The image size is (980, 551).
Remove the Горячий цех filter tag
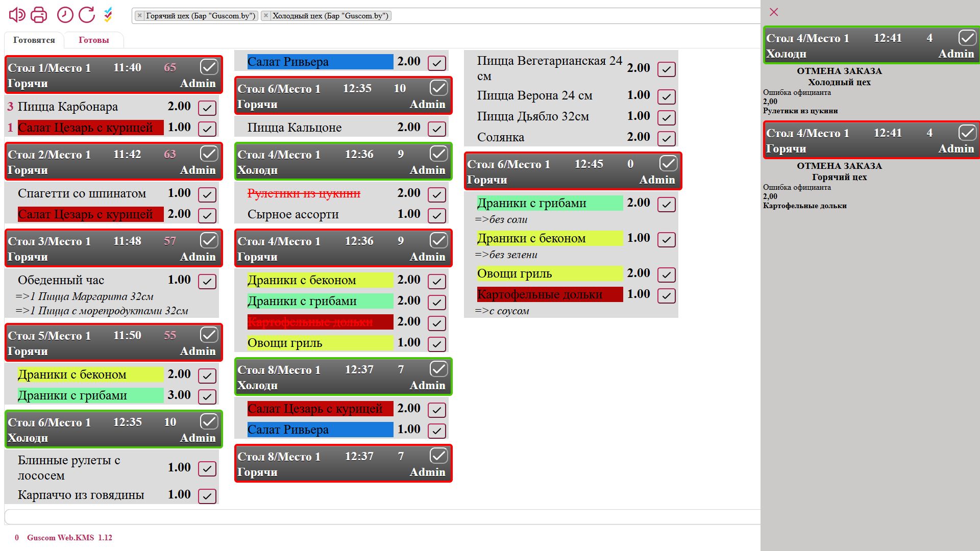(x=140, y=16)
